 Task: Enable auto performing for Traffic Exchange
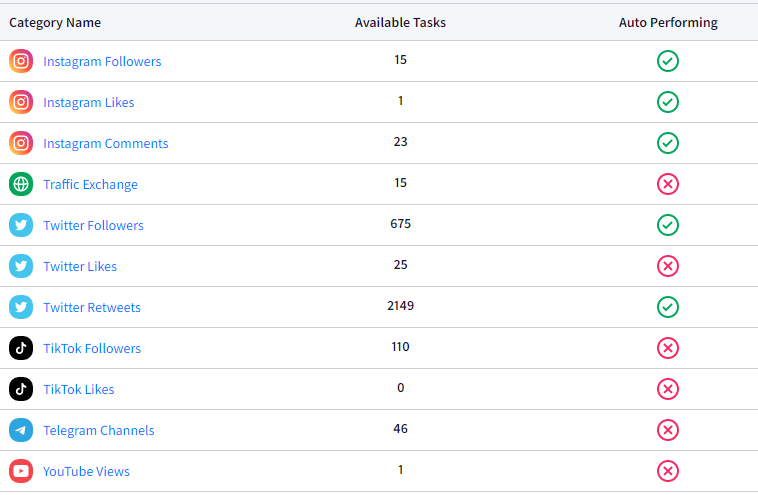668,184
